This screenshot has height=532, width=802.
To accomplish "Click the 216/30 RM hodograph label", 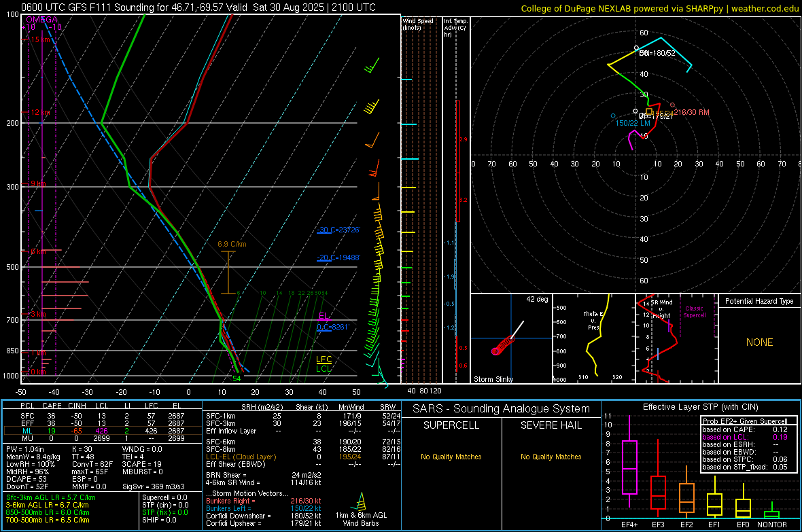I will pyautogui.click(x=691, y=112).
